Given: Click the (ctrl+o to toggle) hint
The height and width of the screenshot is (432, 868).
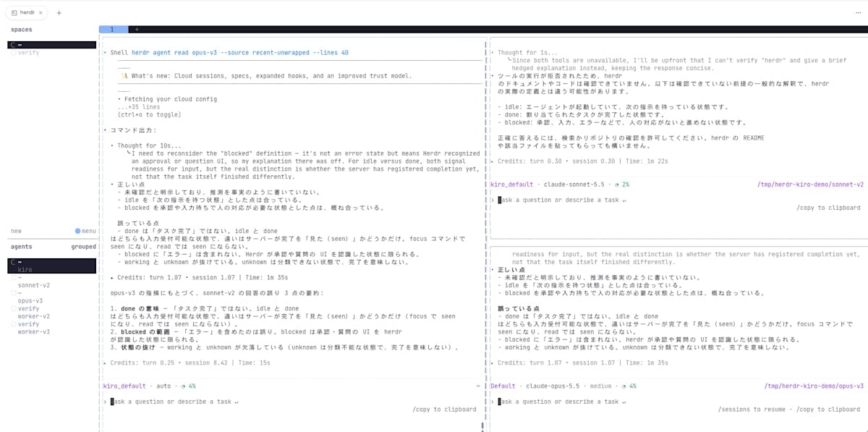Looking at the screenshot, I should (x=148, y=114).
